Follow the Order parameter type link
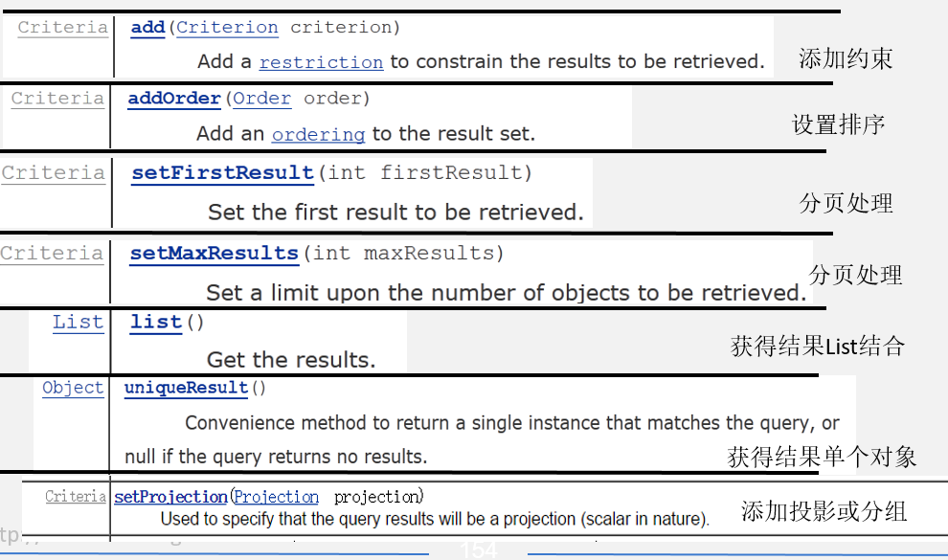Image resolution: width=948 pixels, height=560 pixels. tap(261, 99)
